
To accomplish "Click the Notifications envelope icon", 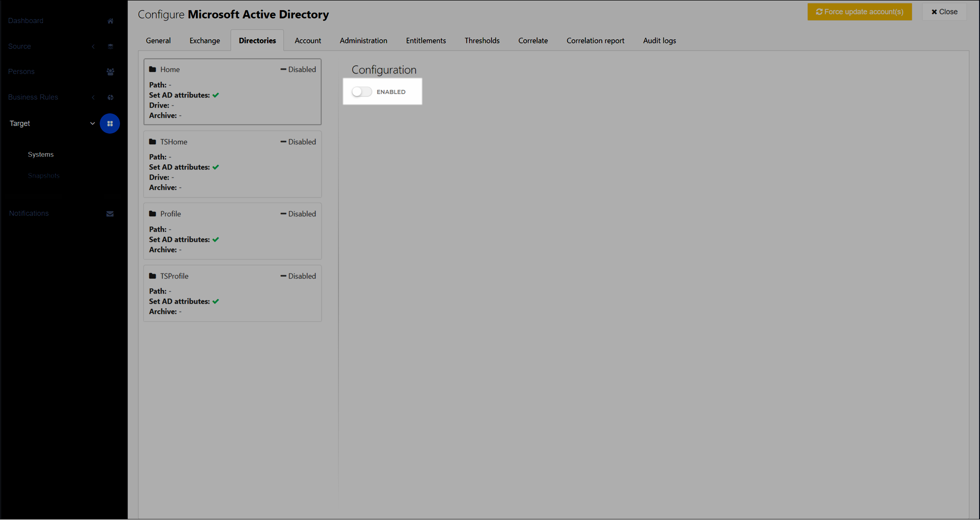I will tap(110, 214).
